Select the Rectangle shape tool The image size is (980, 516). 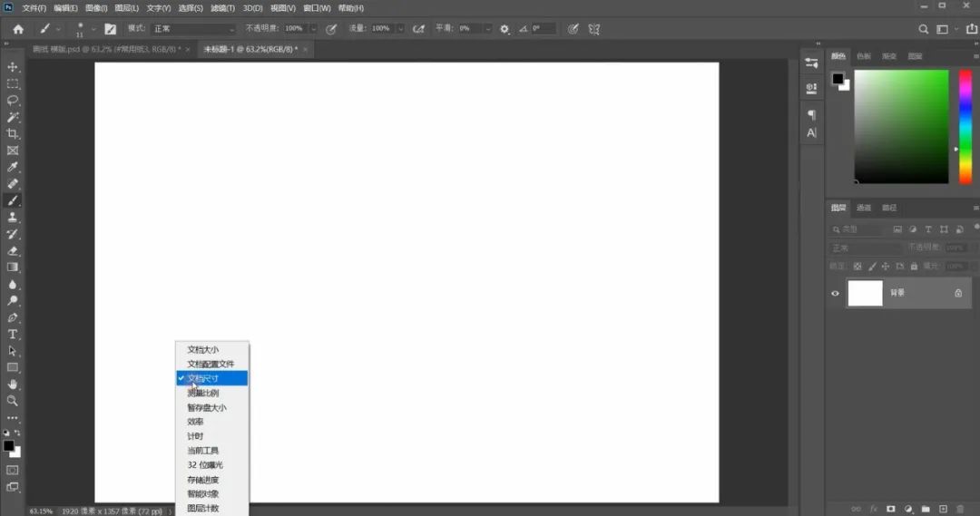(13, 367)
